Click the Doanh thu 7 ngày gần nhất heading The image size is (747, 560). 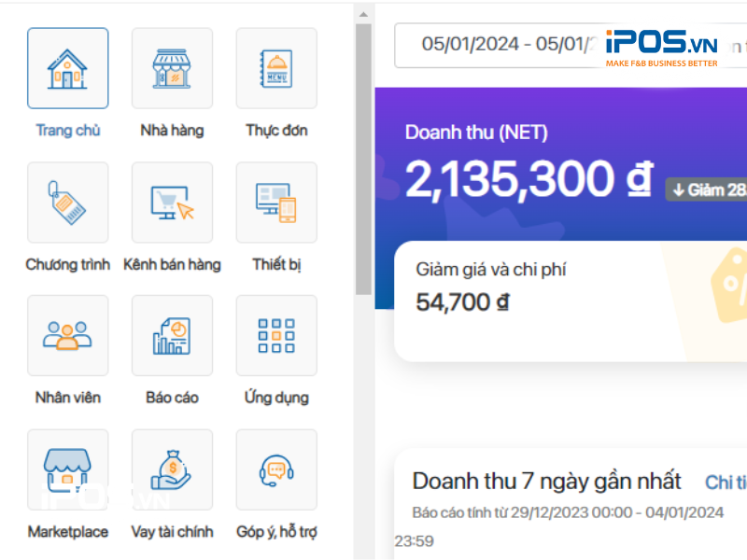pyautogui.click(x=547, y=482)
